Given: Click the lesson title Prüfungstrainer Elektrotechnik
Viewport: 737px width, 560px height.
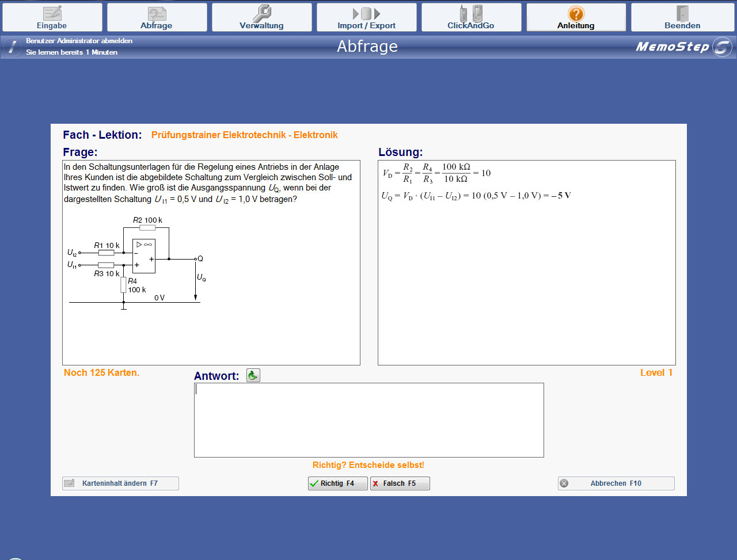Looking at the screenshot, I should click(244, 135).
